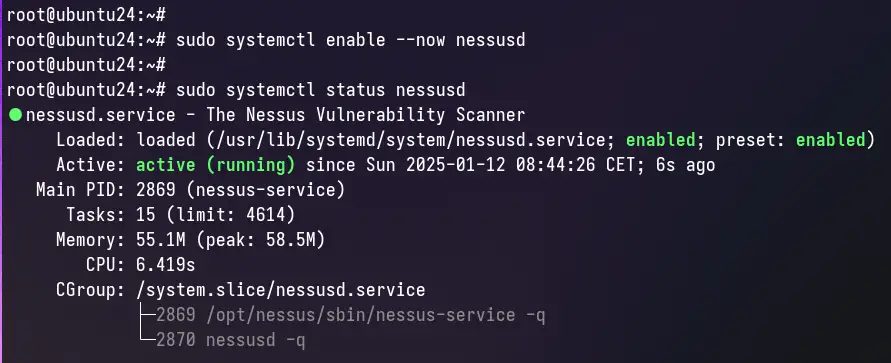The width and height of the screenshot is (891, 363).
Task: Click the first empty root@ubuntu24 prompt
Action: (x=86, y=15)
